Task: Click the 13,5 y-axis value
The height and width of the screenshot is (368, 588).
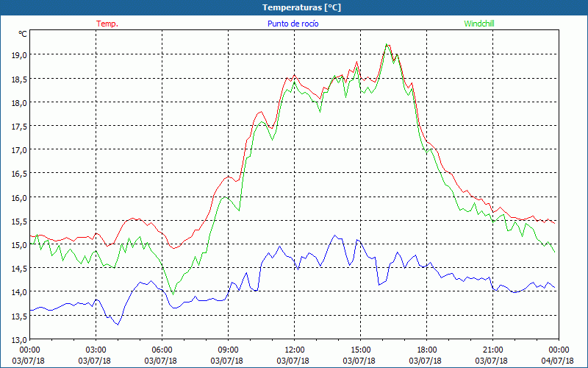Action: click(19, 316)
